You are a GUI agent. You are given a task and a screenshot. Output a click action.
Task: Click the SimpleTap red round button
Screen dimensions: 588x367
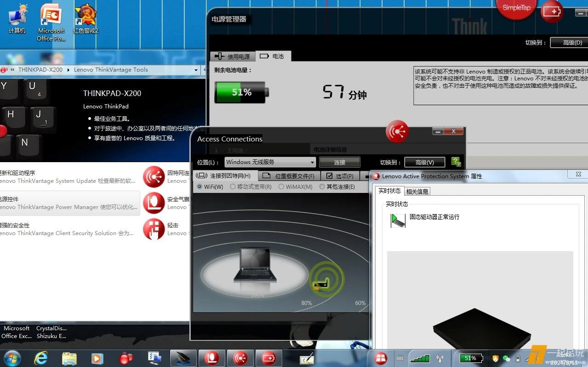point(516,8)
